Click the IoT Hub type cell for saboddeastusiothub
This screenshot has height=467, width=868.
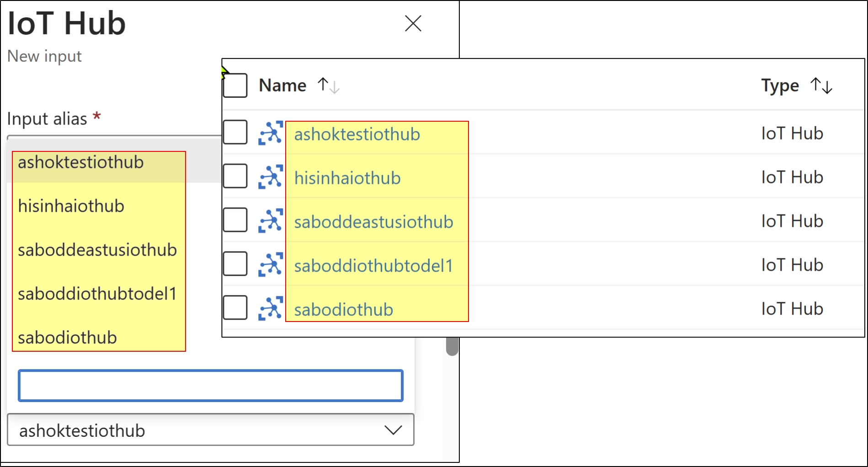pyautogui.click(x=792, y=221)
